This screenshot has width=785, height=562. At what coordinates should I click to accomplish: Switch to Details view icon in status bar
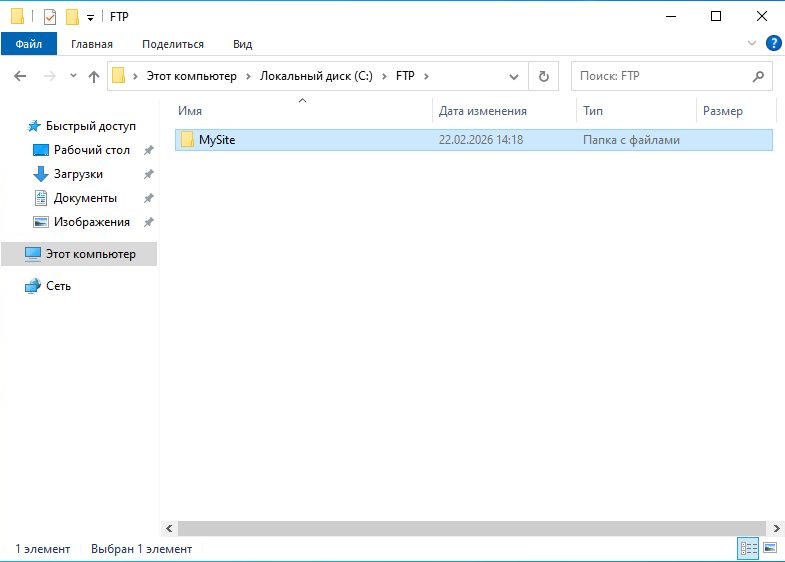748,548
